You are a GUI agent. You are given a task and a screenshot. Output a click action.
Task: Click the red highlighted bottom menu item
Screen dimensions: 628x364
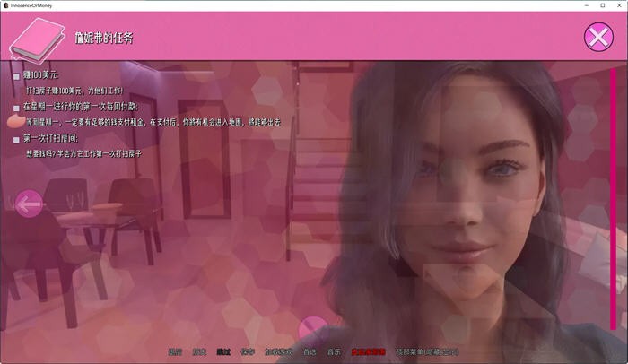pyautogui.click(x=368, y=352)
